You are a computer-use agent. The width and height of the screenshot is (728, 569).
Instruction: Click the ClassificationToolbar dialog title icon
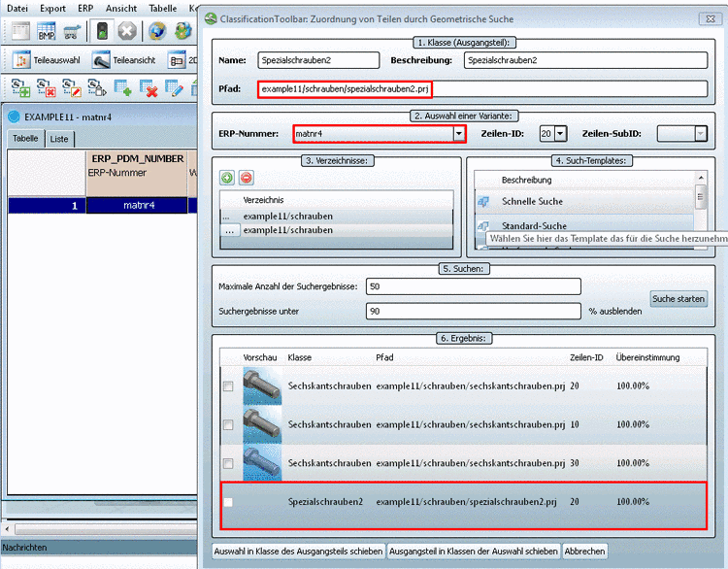[212, 18]
